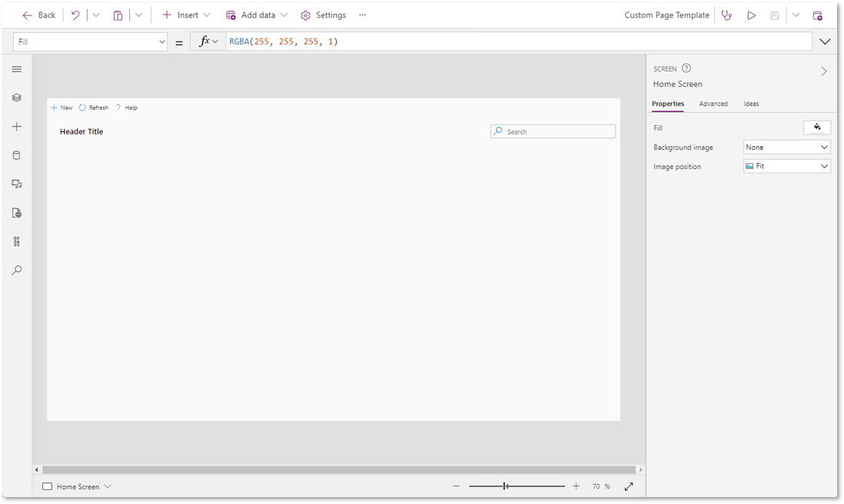Open Advanced tools in the sidebar
844x504 pixels.
point(16,241)
